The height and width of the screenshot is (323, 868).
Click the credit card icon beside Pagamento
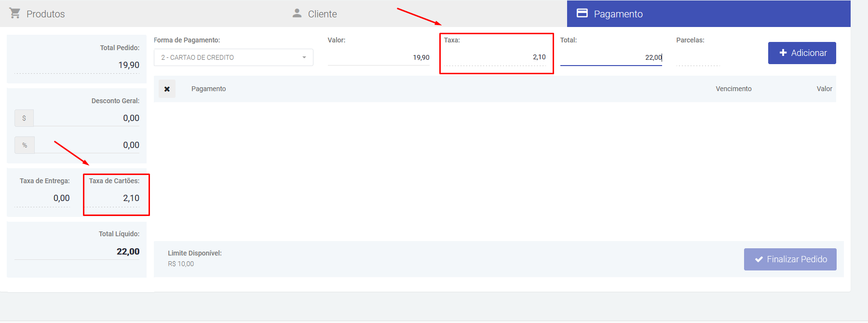[x=582, y=13]
